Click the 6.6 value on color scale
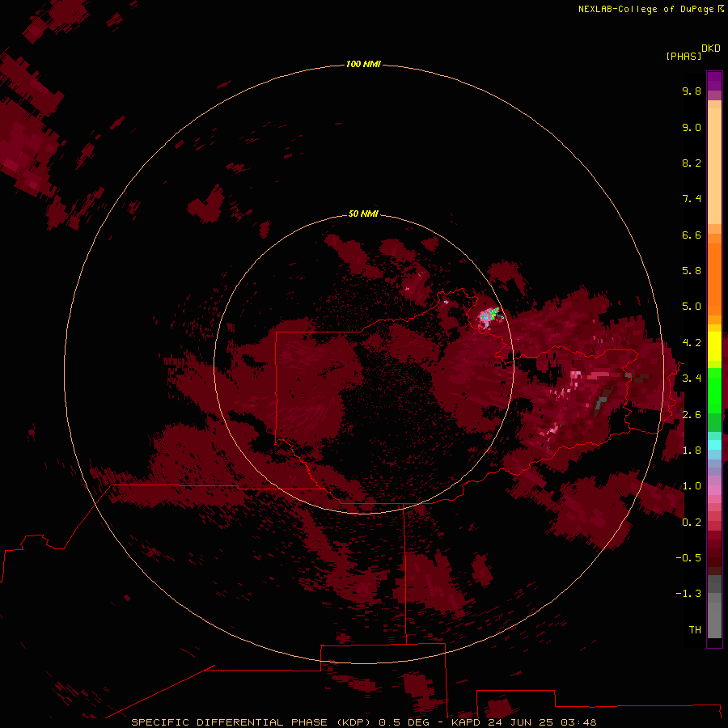Screen dimensions: 728x728 tap(692, 235)
